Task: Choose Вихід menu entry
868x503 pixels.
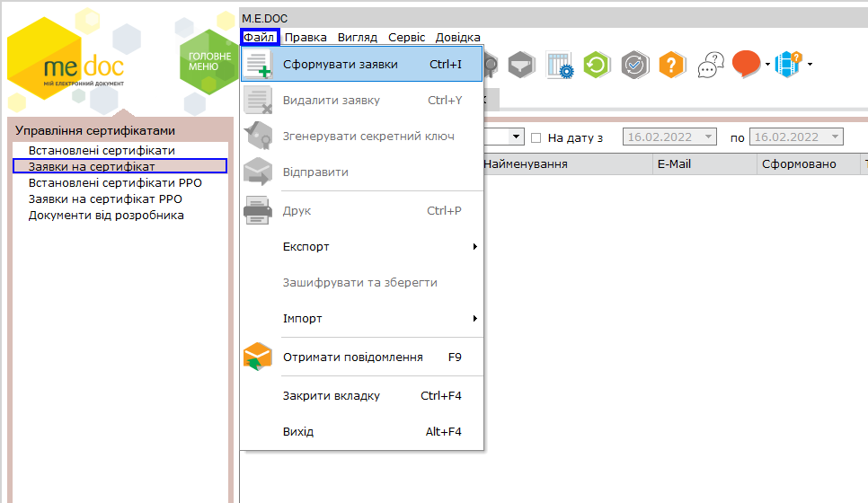Action: coord(362,432)
